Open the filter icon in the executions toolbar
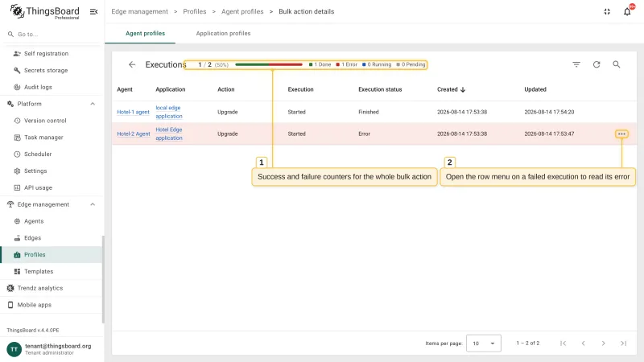 coord(576,64)
